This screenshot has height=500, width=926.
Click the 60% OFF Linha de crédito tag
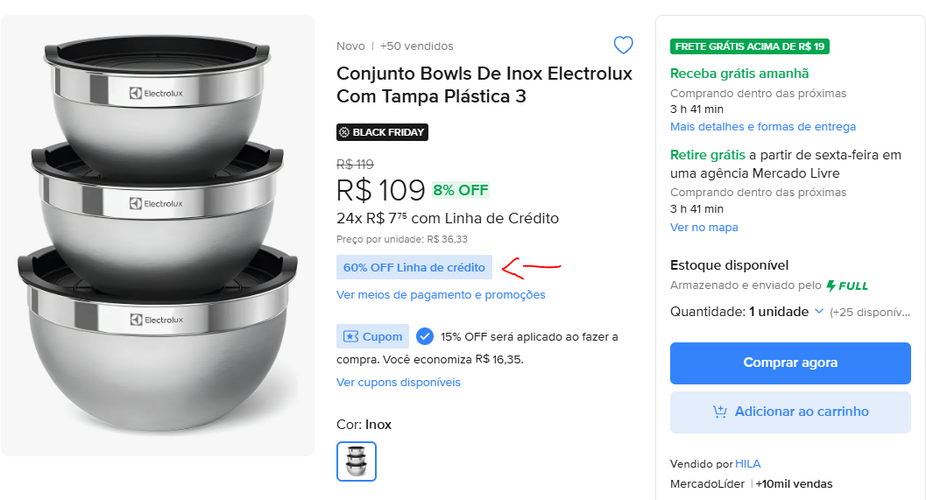click(414, 267)
